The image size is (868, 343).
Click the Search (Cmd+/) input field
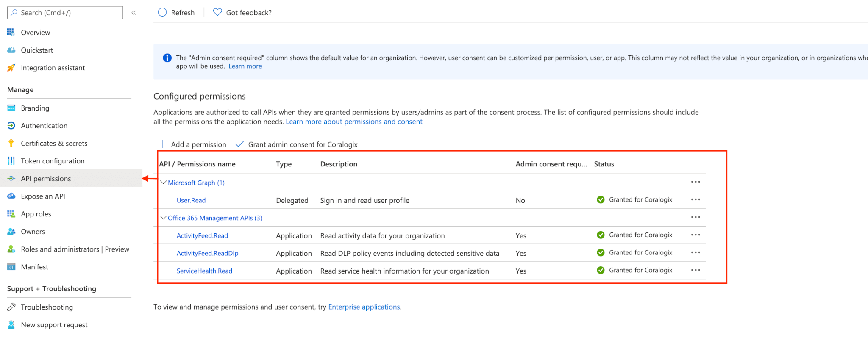pyautogui.click(x=65, y=13)
